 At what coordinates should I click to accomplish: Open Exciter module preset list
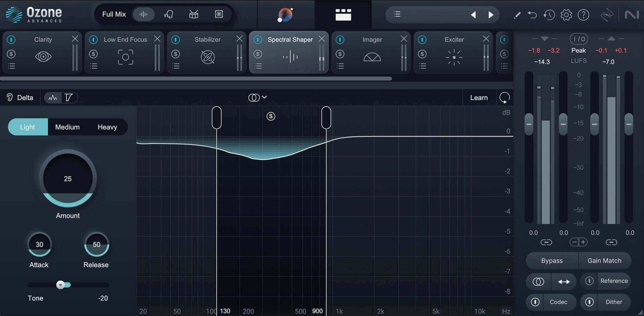(422, 66)
